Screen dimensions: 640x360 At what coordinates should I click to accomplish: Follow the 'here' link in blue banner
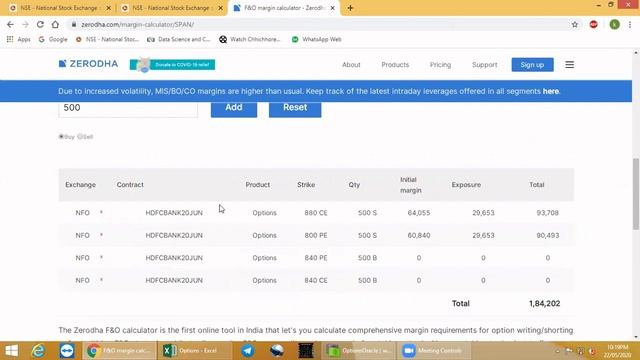click(x=550, y=91)
